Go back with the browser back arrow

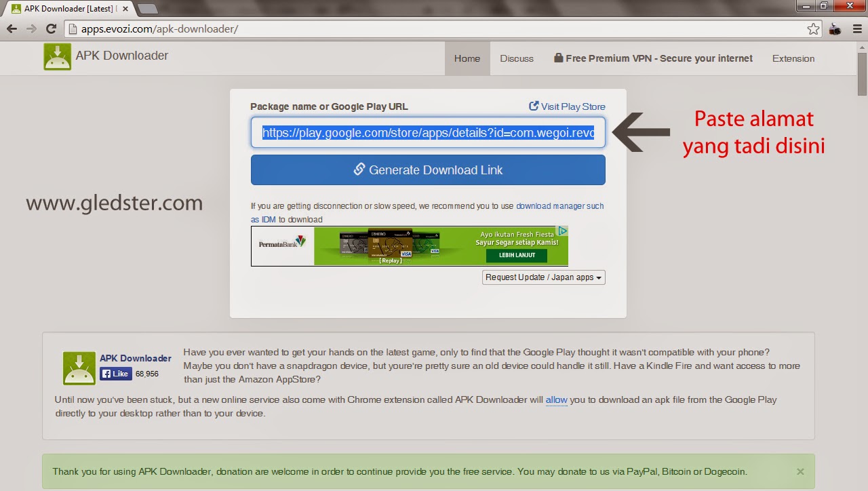point(12,29)
